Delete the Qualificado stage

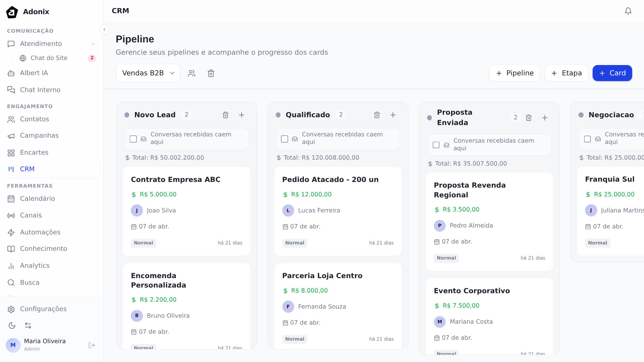377,115
